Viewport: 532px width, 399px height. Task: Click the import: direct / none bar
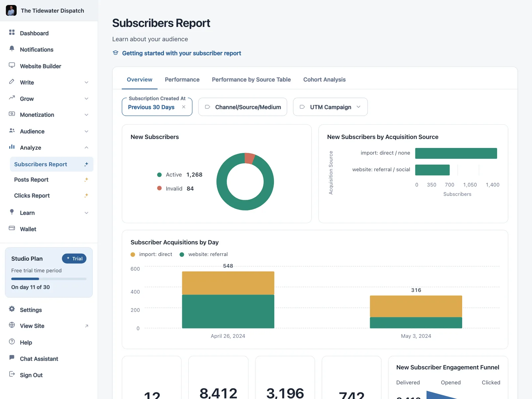(456, 153)
